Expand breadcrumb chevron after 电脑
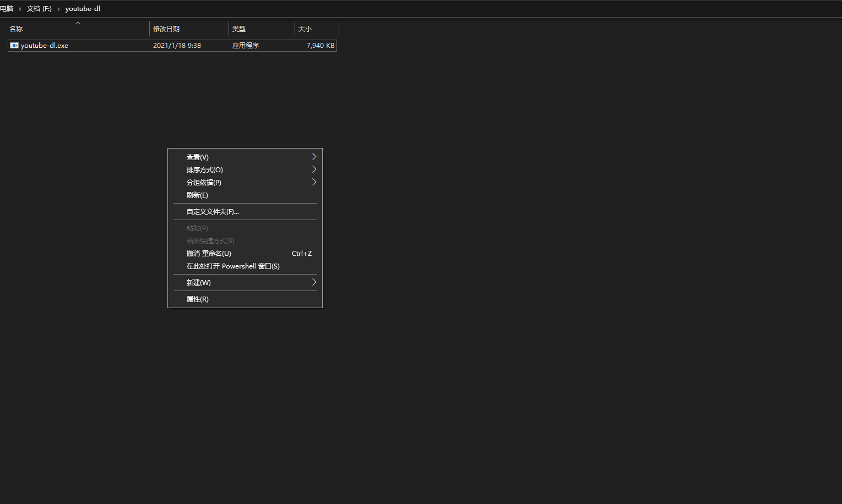The image size is (842, 504). 20,9
